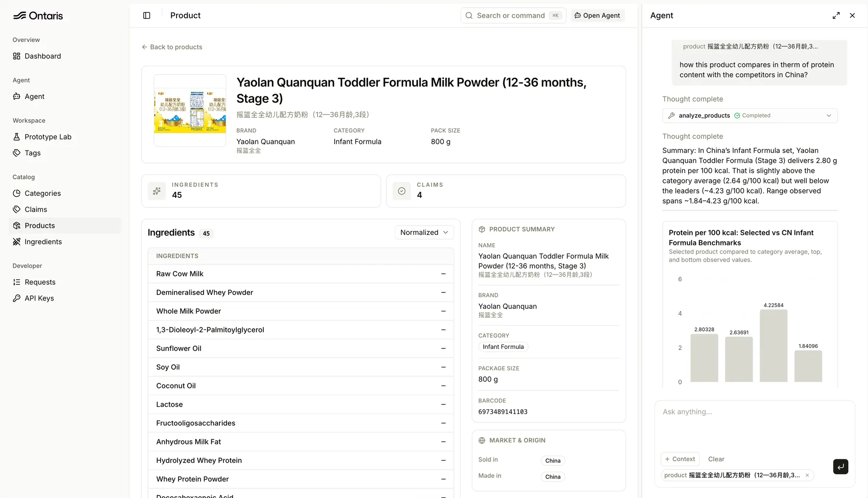Focus the Search or command field
Image resolution: width=868 pixels, height=498 pixels.
tap(513, 15)
